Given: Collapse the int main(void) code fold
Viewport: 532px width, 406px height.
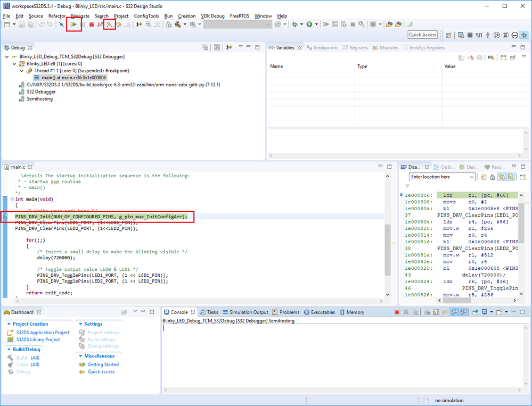Looking at the screenshot, I should point(12,199).
